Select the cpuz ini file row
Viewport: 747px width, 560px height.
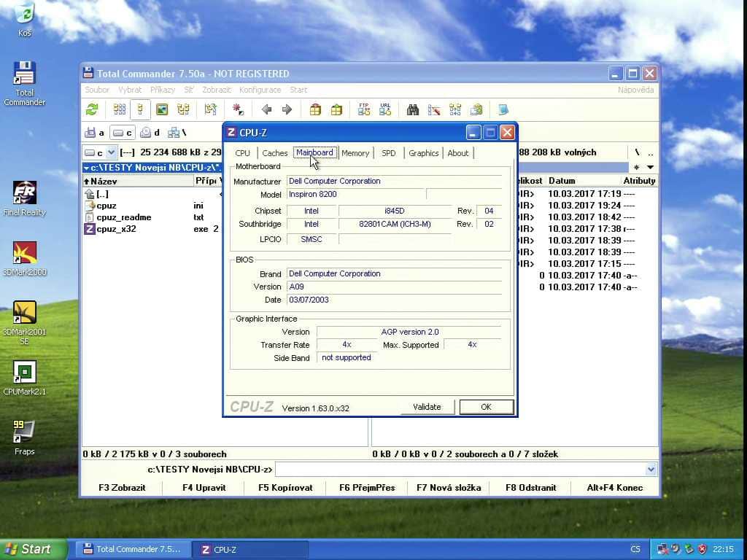(152, 206)
